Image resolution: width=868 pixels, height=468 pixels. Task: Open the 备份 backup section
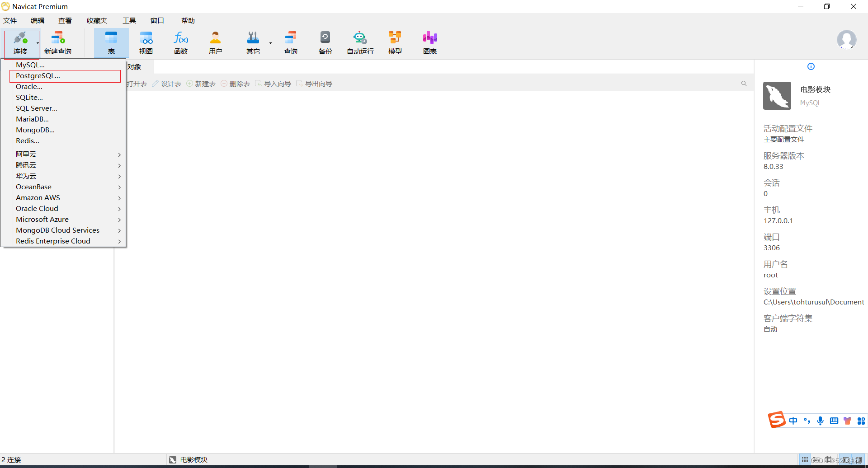click(x=325, y=43)
